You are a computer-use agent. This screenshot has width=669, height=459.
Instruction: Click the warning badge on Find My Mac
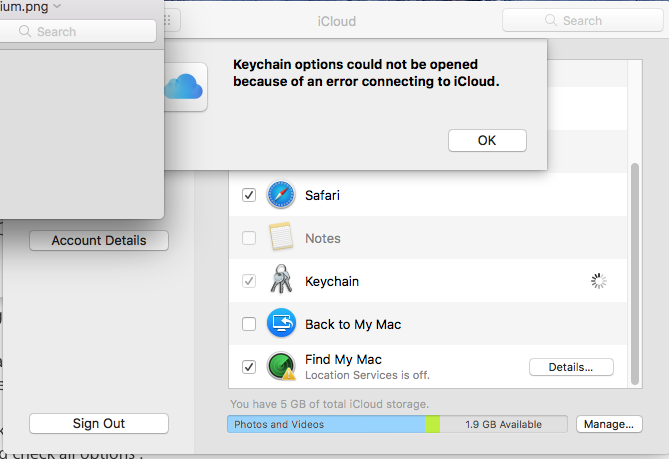coord(289,374)
